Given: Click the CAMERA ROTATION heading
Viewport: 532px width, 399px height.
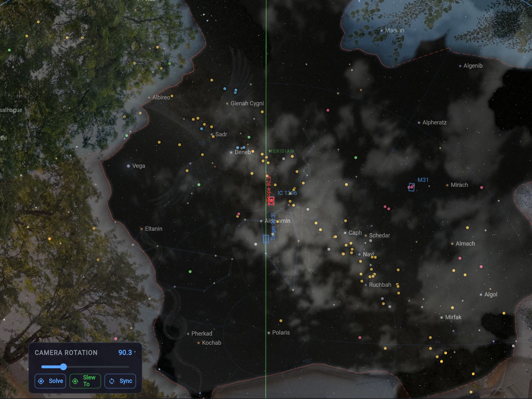Looking at the screenshot, I should (x=66, y=352).
